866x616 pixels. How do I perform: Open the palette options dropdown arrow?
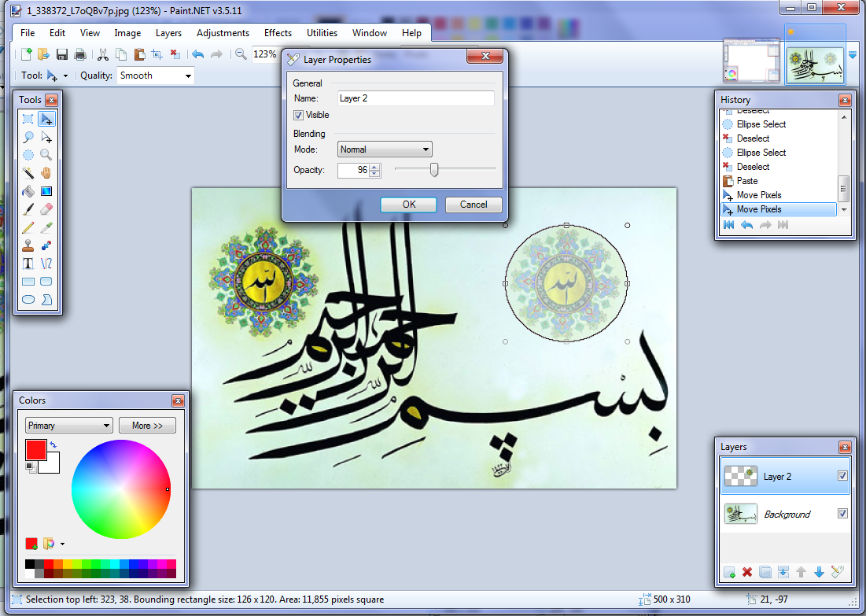[62, 544]
